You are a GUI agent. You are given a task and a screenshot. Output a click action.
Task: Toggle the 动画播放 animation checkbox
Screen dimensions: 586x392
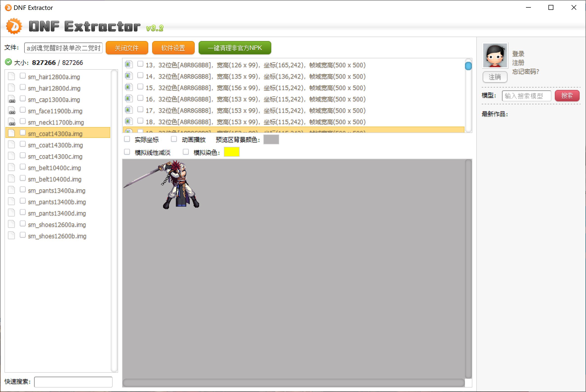(174, 139)
